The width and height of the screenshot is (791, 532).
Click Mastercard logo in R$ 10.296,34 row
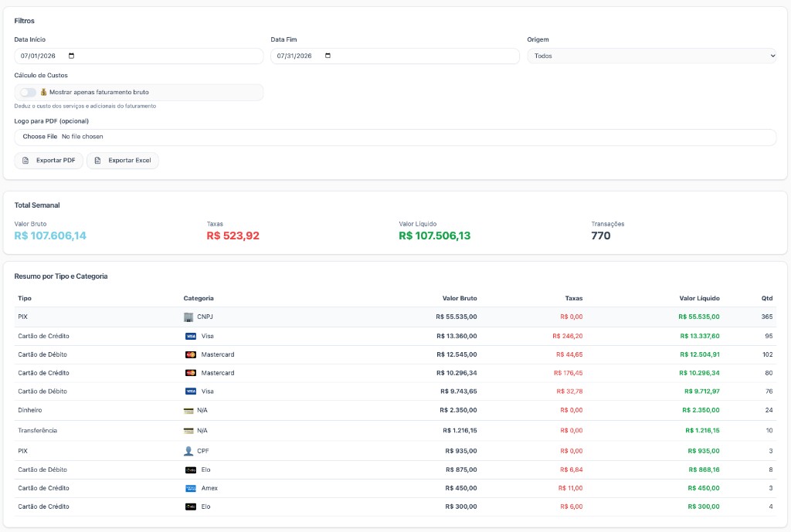191,373
